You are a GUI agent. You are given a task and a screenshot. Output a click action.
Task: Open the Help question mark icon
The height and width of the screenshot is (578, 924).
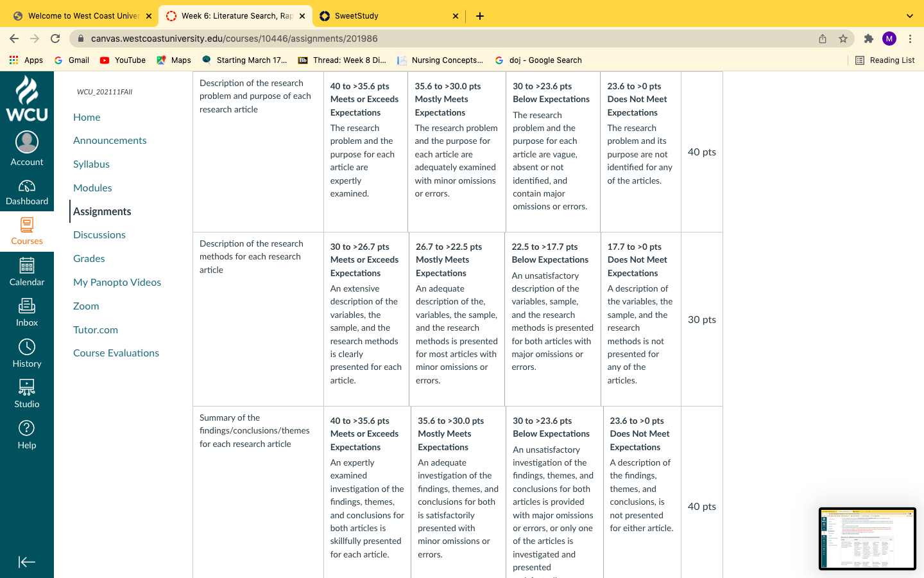click(x=27, y=428)
